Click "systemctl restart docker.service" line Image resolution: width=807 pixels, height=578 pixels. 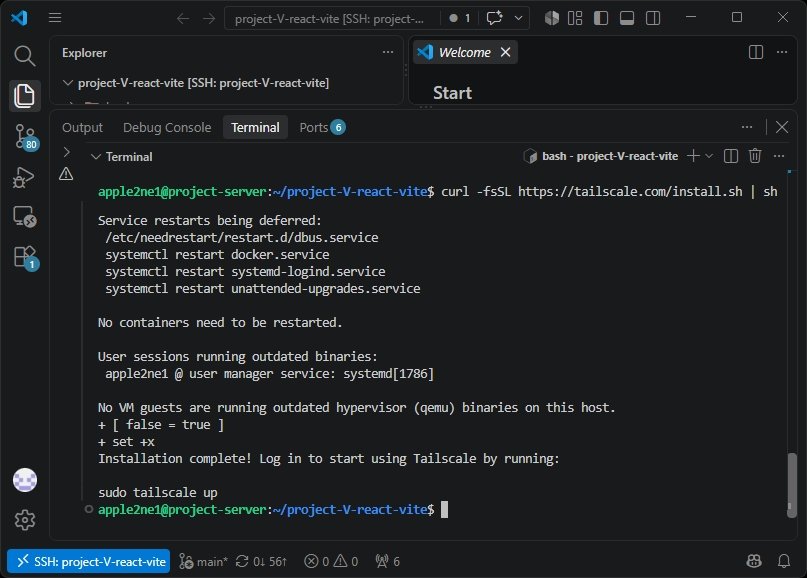pos(217,255)
